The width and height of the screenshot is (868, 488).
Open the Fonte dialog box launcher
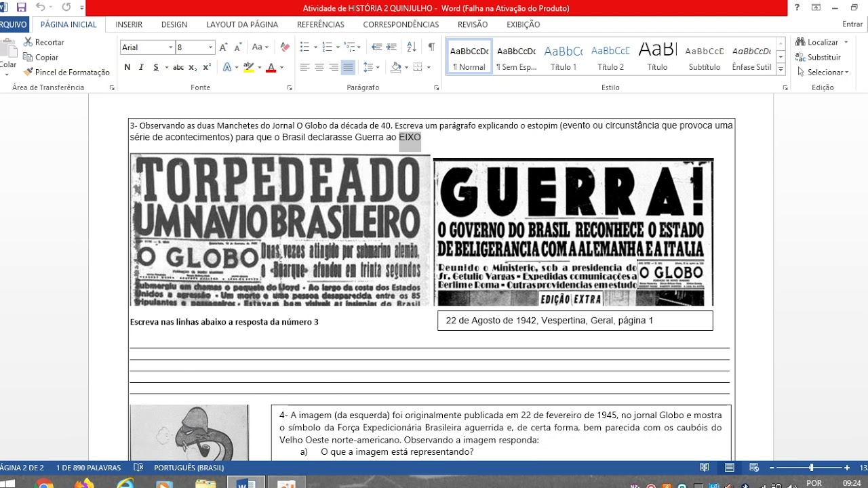290,88
